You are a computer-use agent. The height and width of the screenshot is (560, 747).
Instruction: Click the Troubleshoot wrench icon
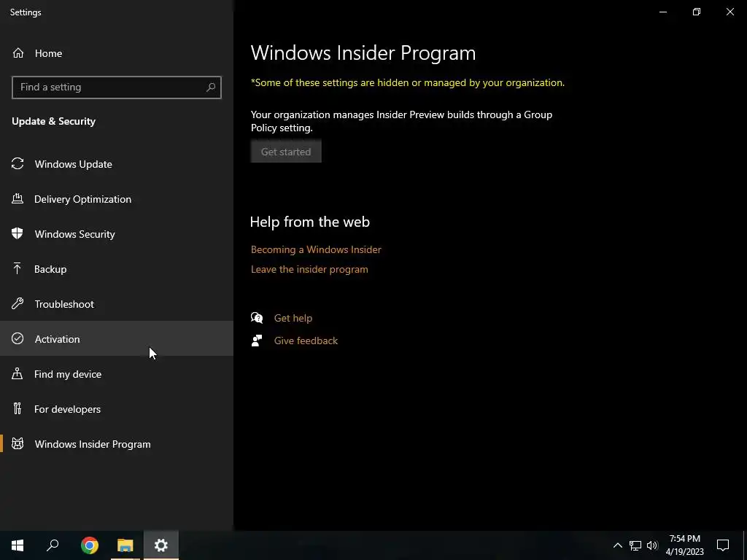(18, 303)
